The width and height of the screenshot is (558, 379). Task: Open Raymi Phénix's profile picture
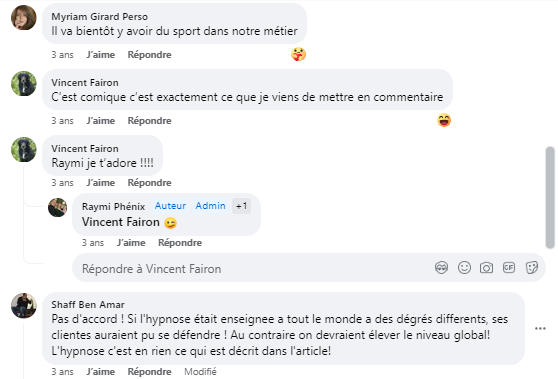[x=58, y=207]
